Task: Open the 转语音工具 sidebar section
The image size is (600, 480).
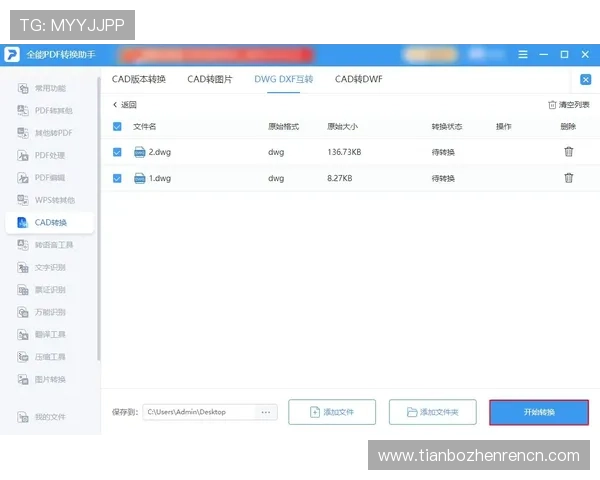Action: click(45, 245)
